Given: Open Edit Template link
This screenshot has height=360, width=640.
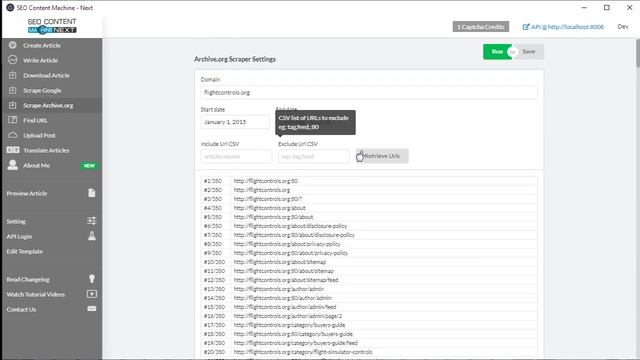Looking at the screenshot, I should 24,251.
